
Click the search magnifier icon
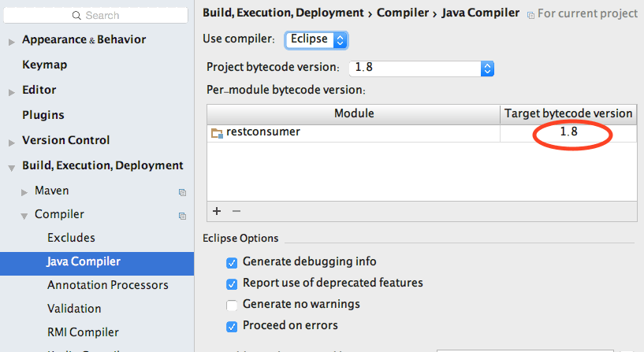(76, 16)
